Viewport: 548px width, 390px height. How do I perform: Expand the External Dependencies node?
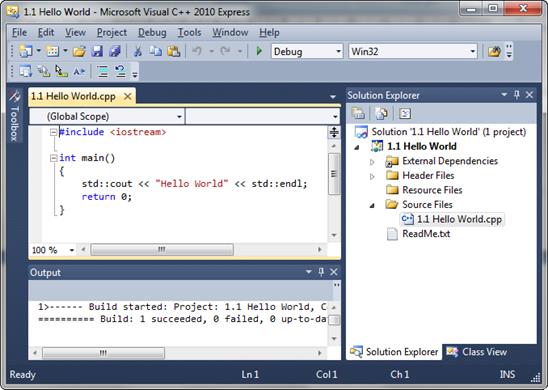click(x=372, y=162)
